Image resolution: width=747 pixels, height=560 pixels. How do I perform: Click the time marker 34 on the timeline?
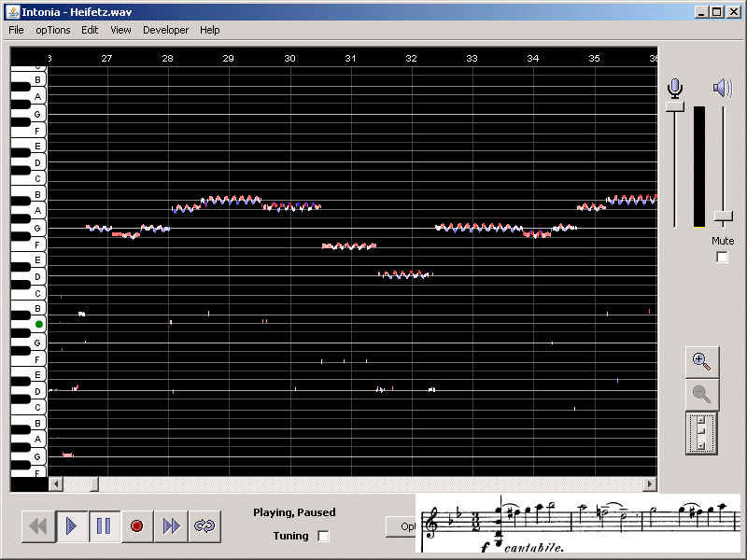click(x=532, y=58)
